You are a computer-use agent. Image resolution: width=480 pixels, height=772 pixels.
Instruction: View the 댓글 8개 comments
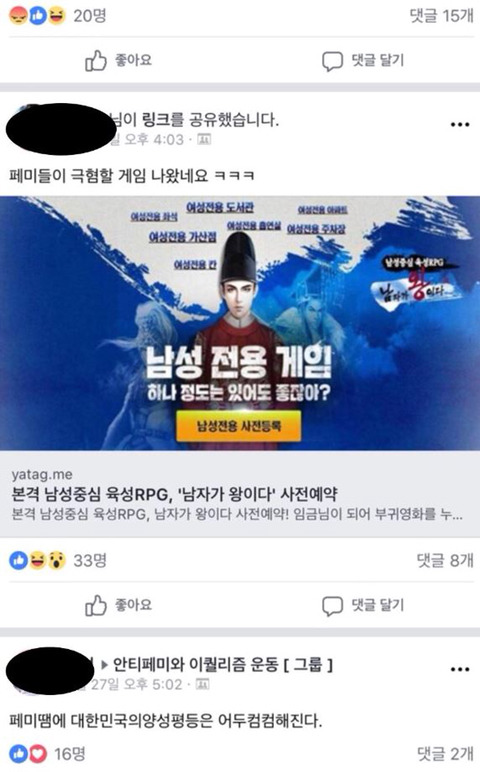coord(445,560)
